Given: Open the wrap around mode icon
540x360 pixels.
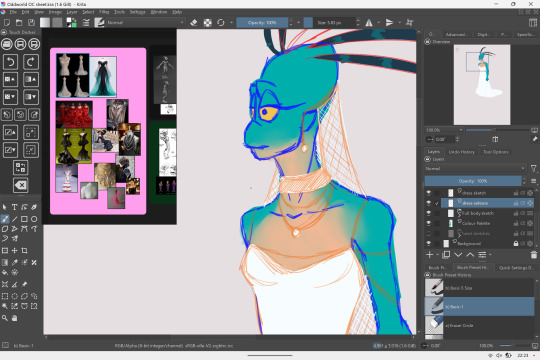Looking at the screenshot, I should [x=409, y=23].
